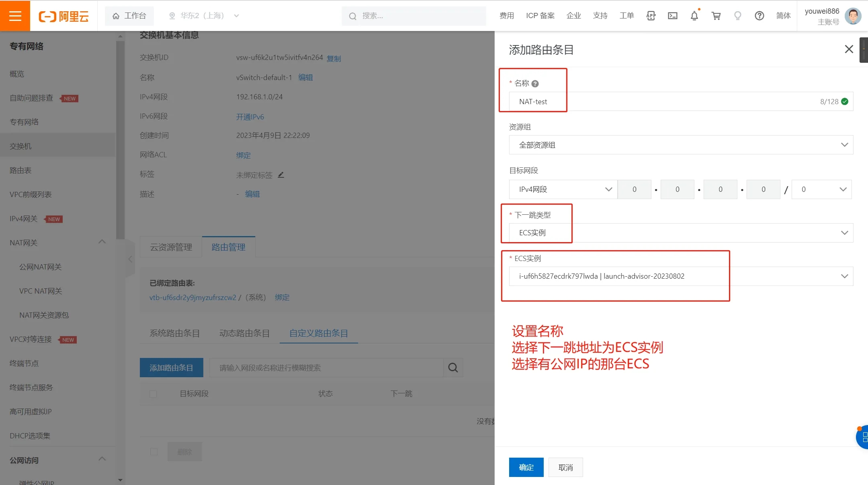
Task: Open the hamburger main menu
Action: pyautogui.click(x=15, y=16)
